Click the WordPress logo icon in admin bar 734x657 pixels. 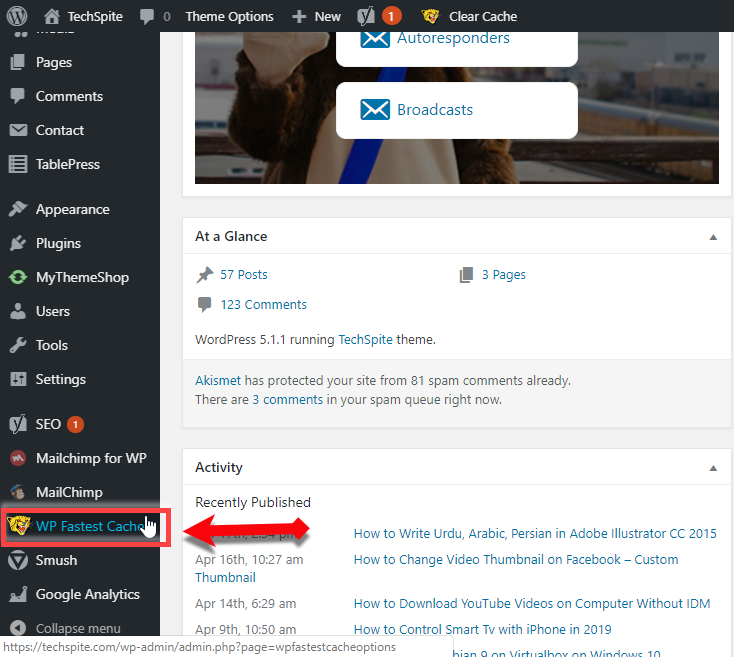[x=17, y=16]
